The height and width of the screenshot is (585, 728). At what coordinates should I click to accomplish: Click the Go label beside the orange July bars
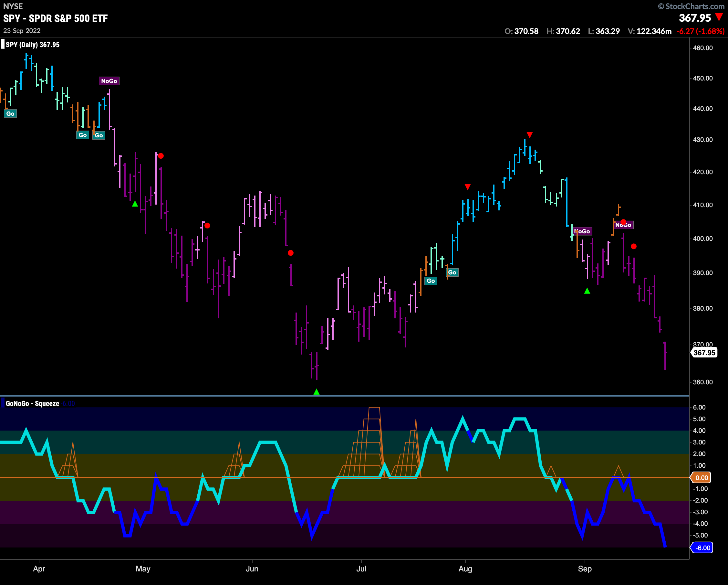[431, 281]
